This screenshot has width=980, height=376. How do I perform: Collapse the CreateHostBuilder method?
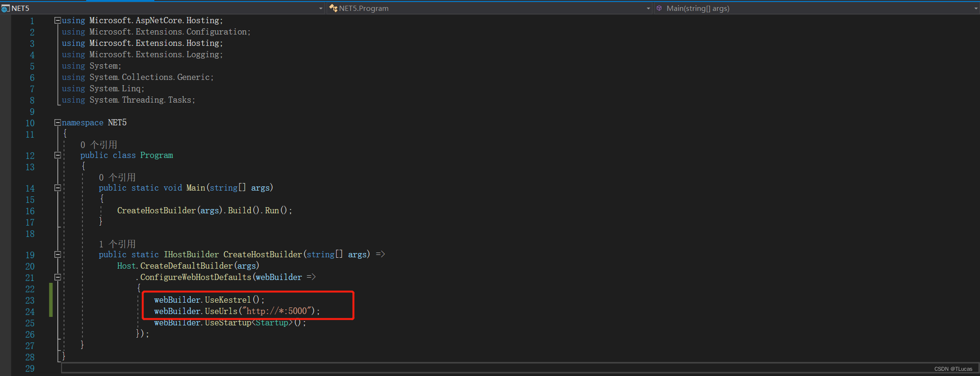pyautogui.click(x=58, y=254)
